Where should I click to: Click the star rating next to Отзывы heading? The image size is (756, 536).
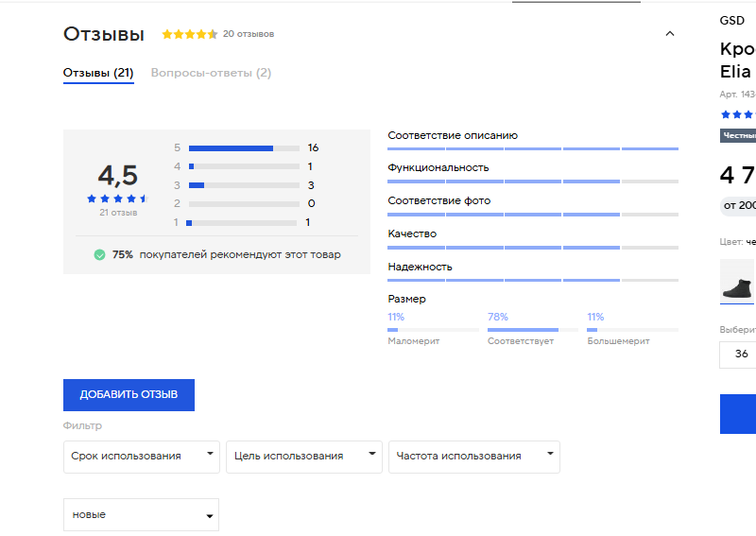pos(189,34)
